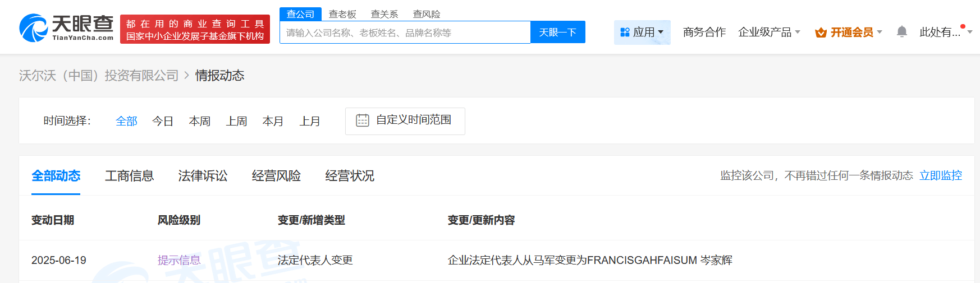Open the user account menu 此处有...
The image size is (980, 283).
click(945, 32)
